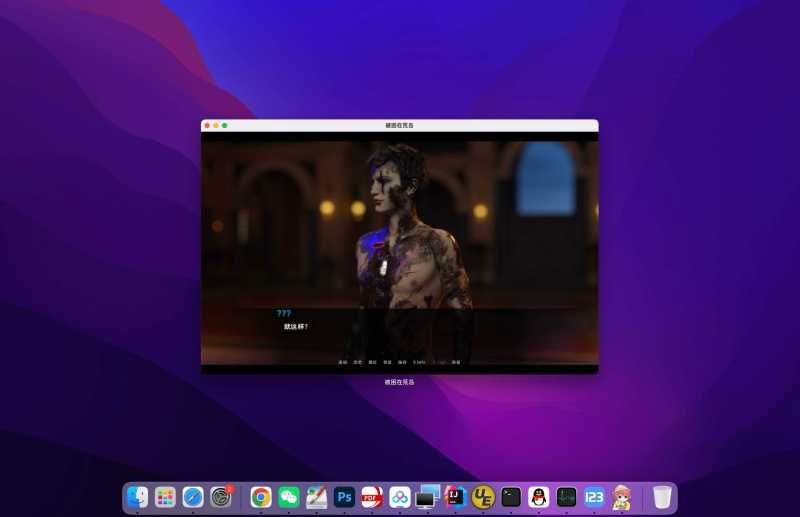800x517 pixels.
Task: Open IntelliJ IDEA from the dock
Action: tap(455, 497)
